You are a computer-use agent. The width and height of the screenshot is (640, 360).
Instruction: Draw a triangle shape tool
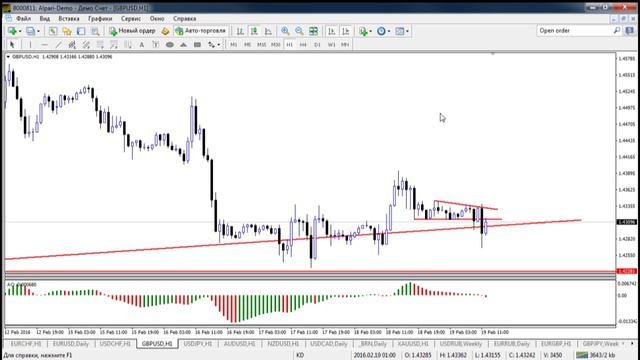point(183,44)
